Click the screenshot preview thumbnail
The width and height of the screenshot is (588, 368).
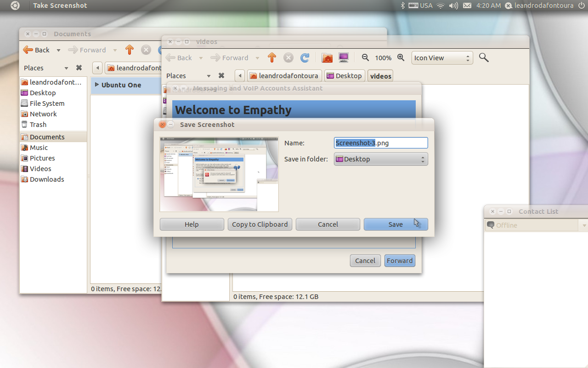pos(219,174)
